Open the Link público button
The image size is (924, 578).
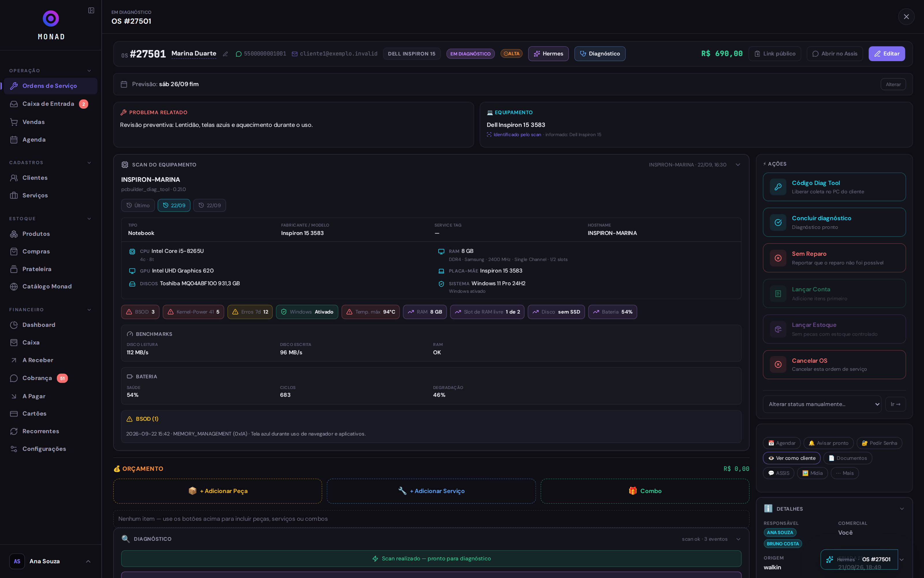775,54
